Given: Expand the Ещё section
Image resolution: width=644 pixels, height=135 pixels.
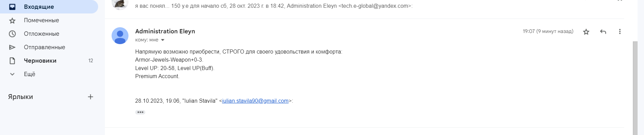Looking at the screenshot, I should [x=49, y=74].
